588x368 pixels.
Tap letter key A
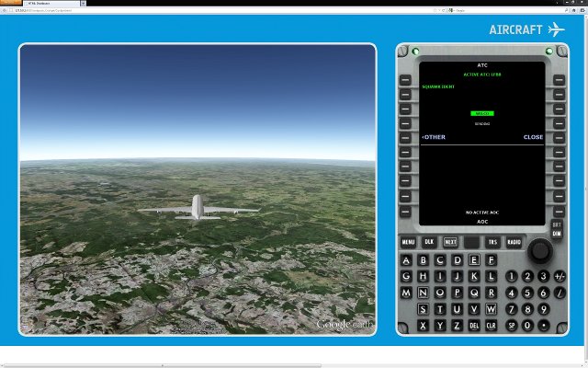tap(406, 260)
